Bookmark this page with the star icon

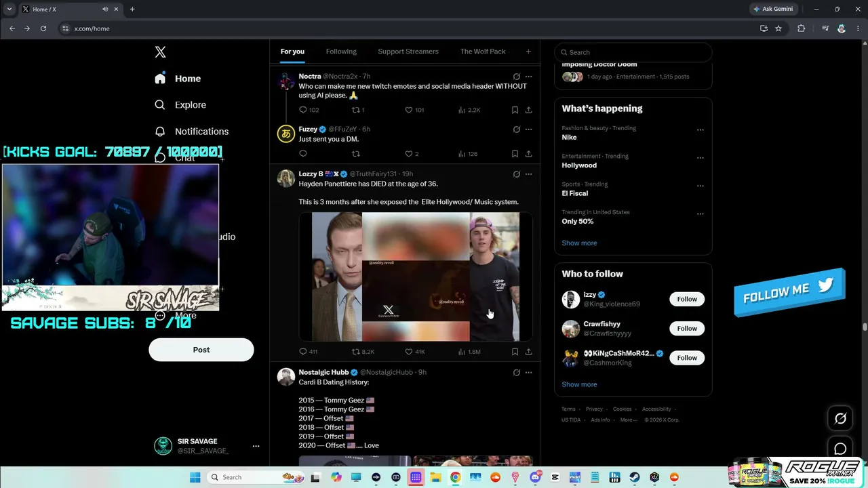click(x=778, y=28)
